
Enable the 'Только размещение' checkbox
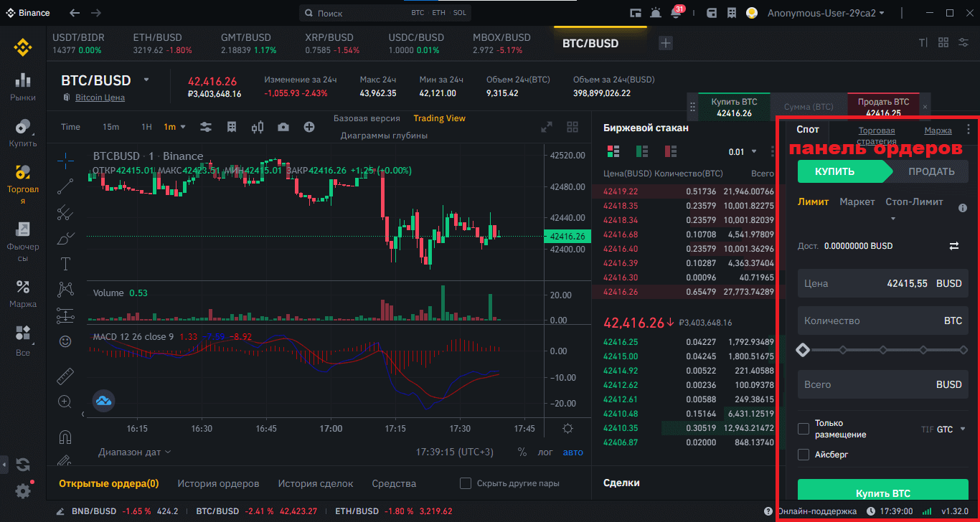pos(804,429)
